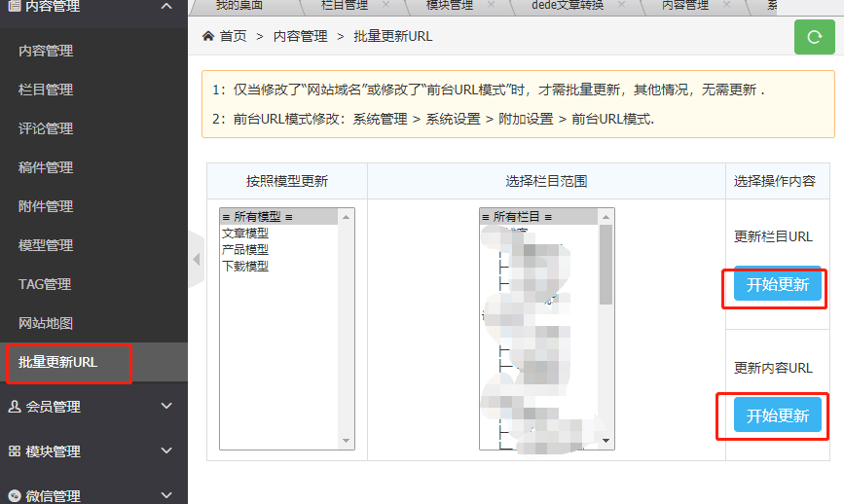Click the green refresh icon button

tap(815, 37)
